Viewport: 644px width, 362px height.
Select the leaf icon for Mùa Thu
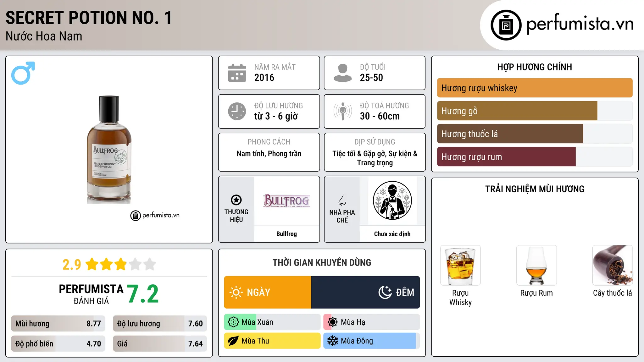pyautogui.click(x=233, y=341)
